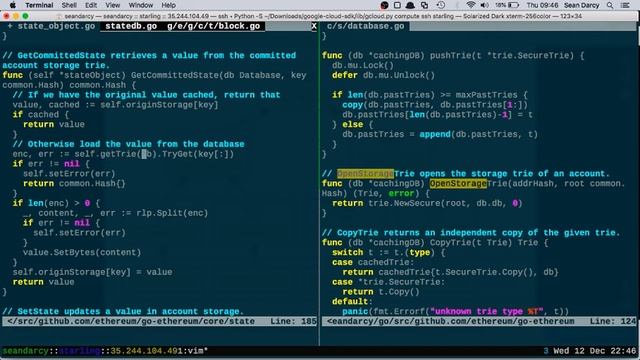The width and height of the screenshot is (640, 360).
Task: Click the overlapping squares menu bar icon
Action: click(x=424, y=5)
